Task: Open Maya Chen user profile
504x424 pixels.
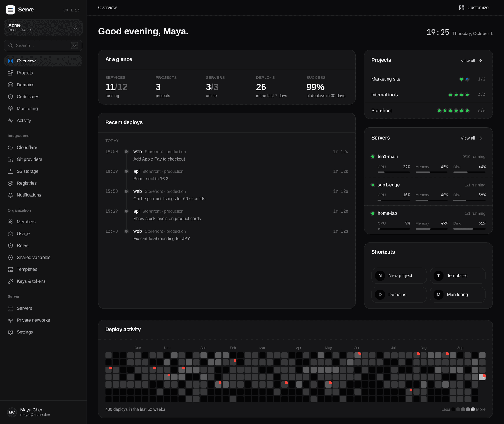Action: tap(43, 412)
